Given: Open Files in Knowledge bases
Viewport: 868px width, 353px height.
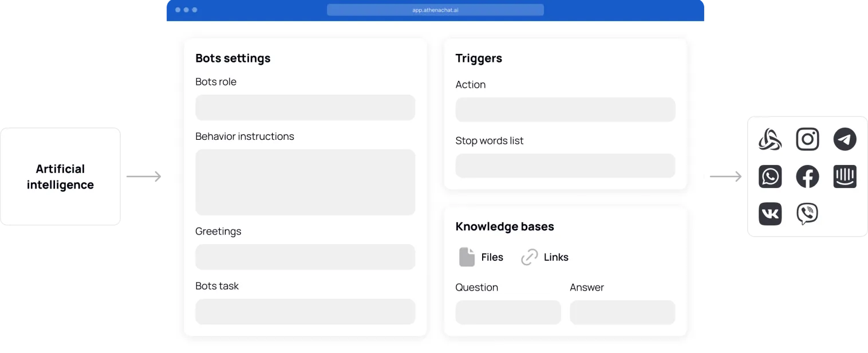Looking at the screenshot, I should coord(492,257).
